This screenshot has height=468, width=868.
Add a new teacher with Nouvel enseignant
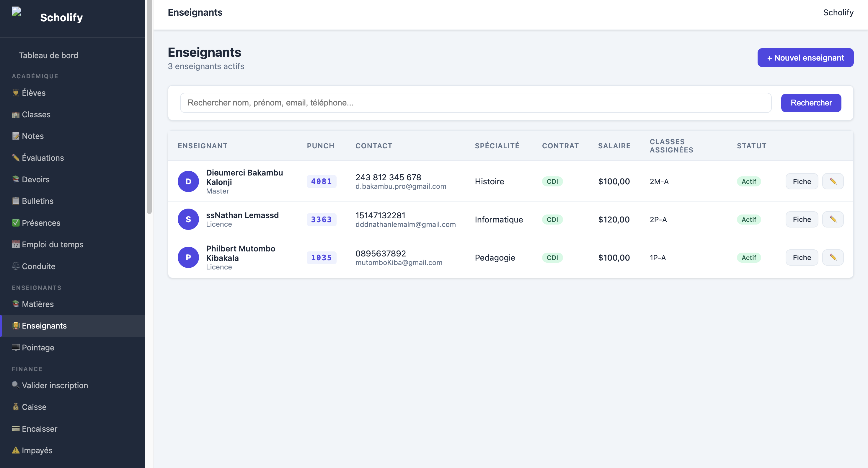805,58
